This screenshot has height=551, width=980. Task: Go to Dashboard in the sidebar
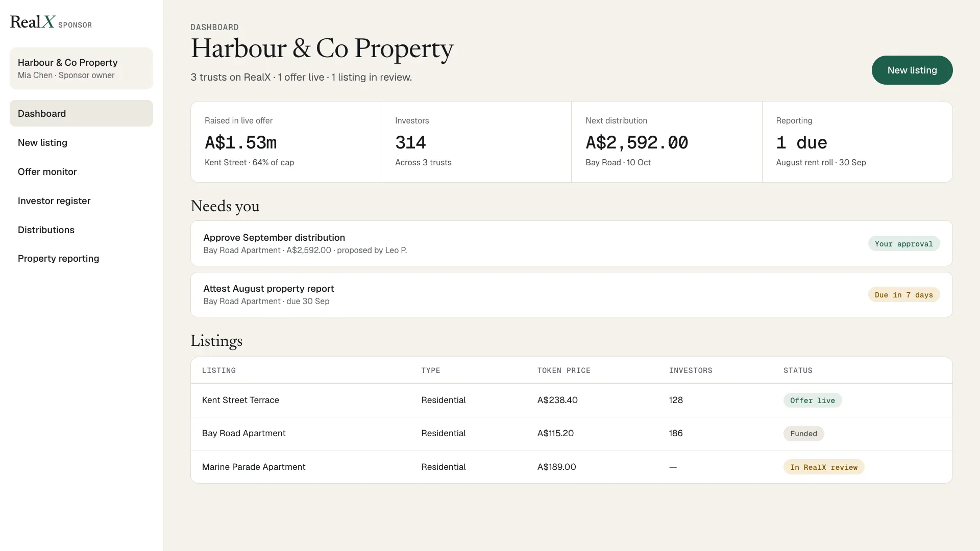(81, 113)
